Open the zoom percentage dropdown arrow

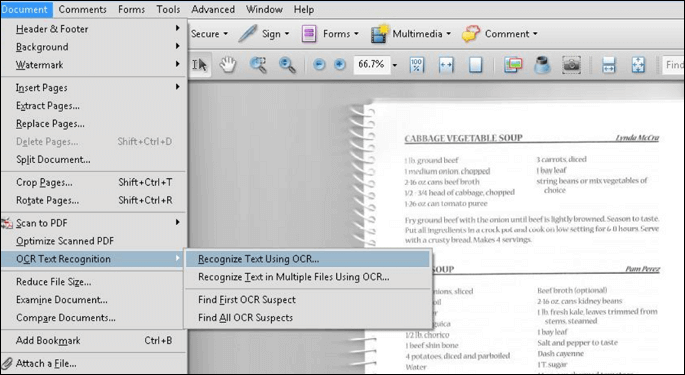395,65
